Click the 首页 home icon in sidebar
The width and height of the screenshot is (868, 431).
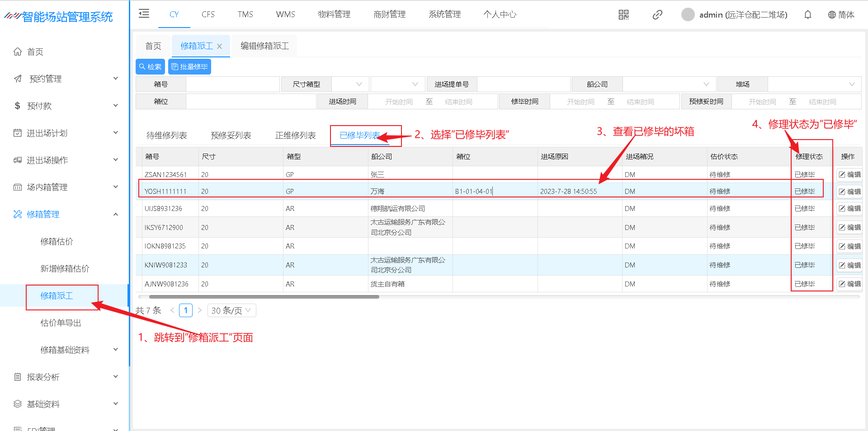pos(18,52)
